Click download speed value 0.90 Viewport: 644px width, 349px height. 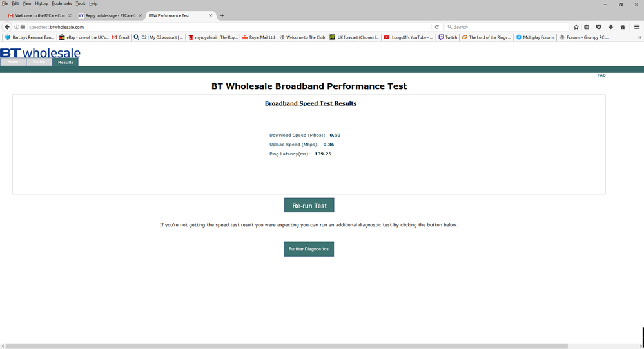[335, 135]
